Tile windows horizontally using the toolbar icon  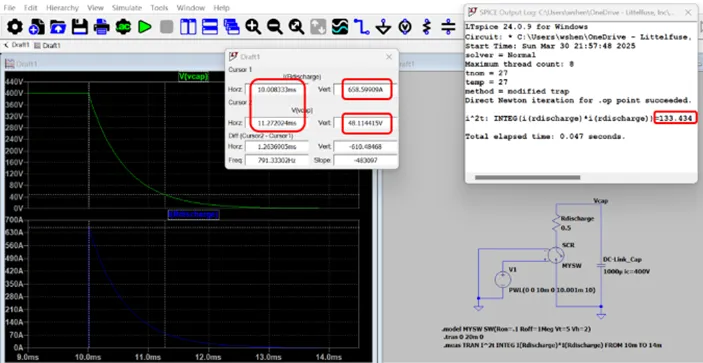point(210,27)
